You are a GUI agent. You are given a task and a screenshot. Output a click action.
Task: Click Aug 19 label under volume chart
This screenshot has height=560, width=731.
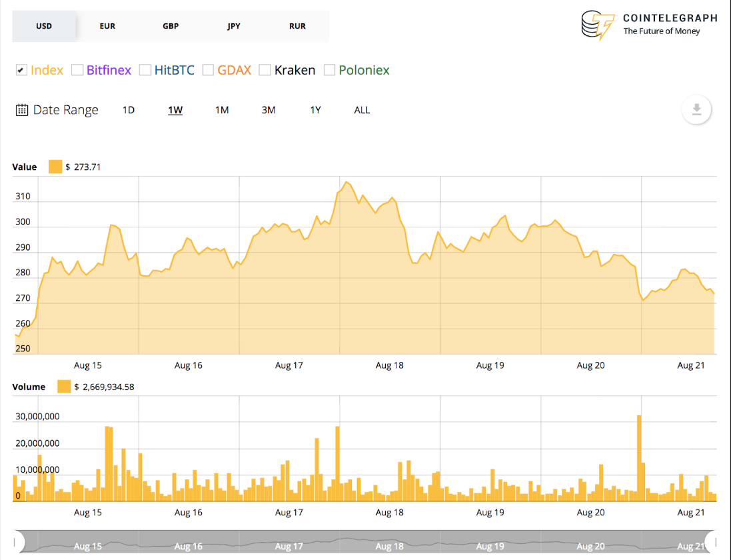pyautogui.click(x=490, y=512)
